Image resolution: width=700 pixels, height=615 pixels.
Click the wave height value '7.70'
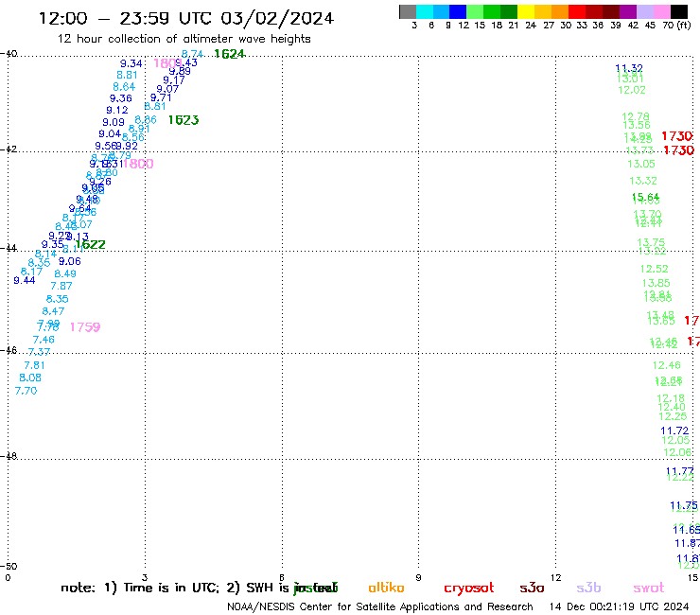click(26, 391)
